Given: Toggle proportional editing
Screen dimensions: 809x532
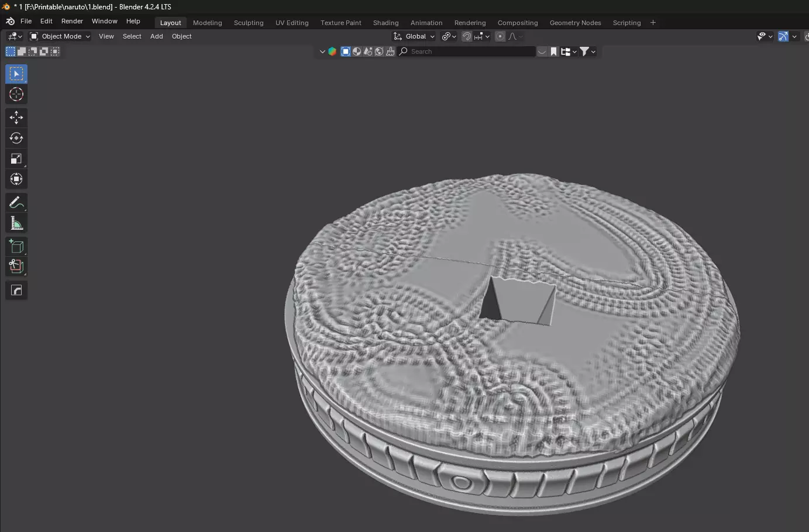Looking at the screenshot, I should 500,36.
